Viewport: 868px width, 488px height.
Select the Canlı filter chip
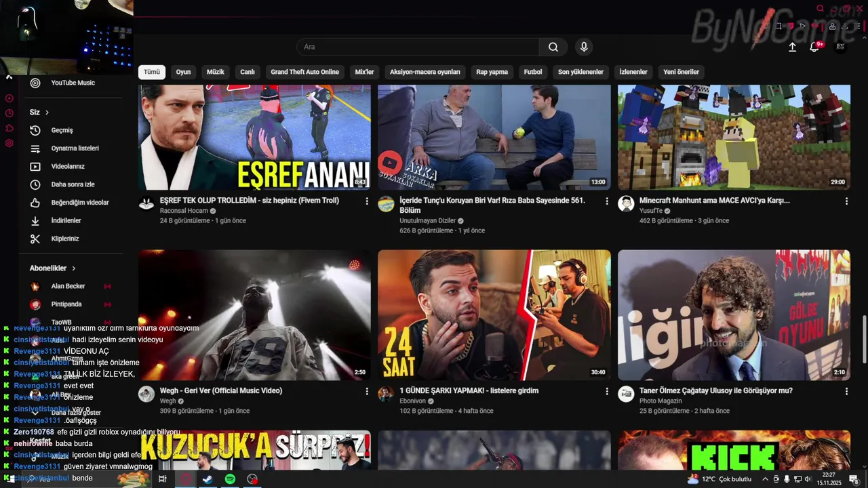248,72
